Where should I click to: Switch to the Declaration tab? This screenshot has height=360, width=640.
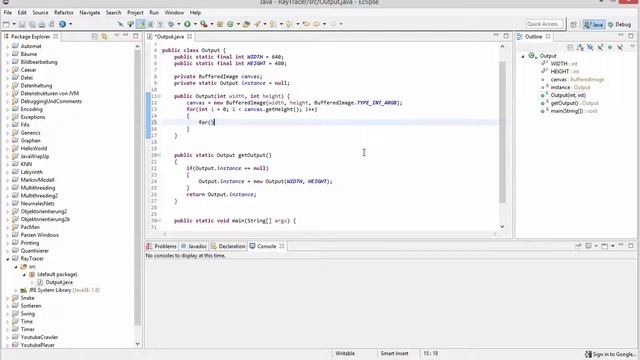click(228, 246)
